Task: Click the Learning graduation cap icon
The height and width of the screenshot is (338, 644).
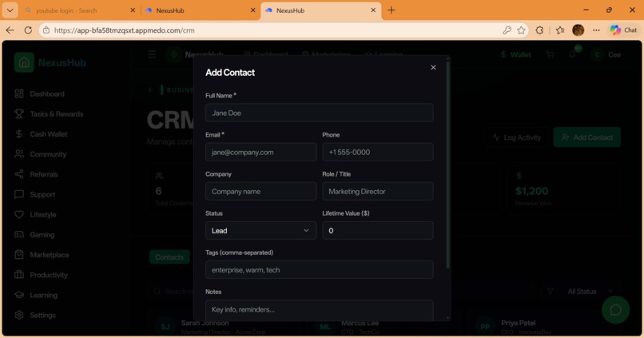Action: click(x=19, y=295)
